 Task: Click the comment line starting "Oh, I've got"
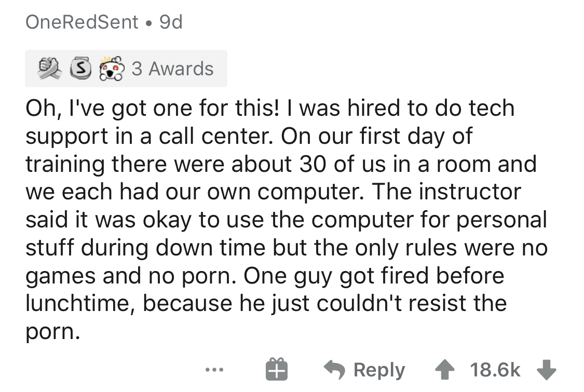point(269,109)
